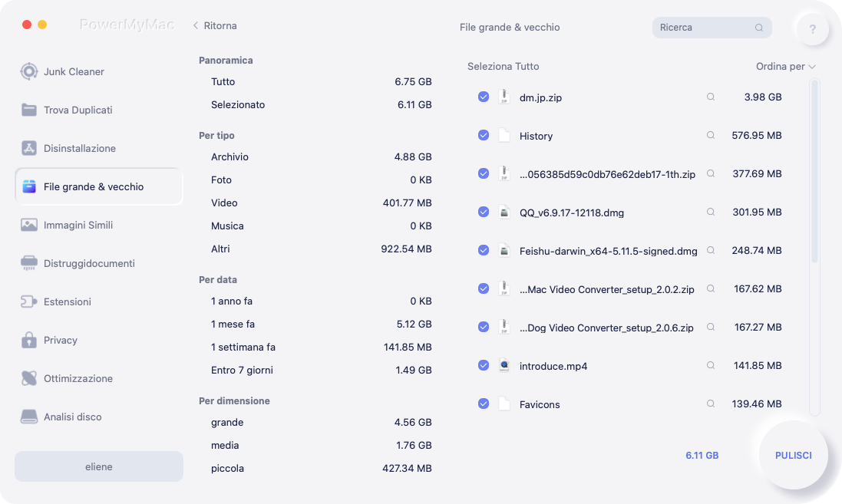Reveal dm.jp.zip with its magnifier icon
This screenshot has width=842, height=504.
(711, 97)
